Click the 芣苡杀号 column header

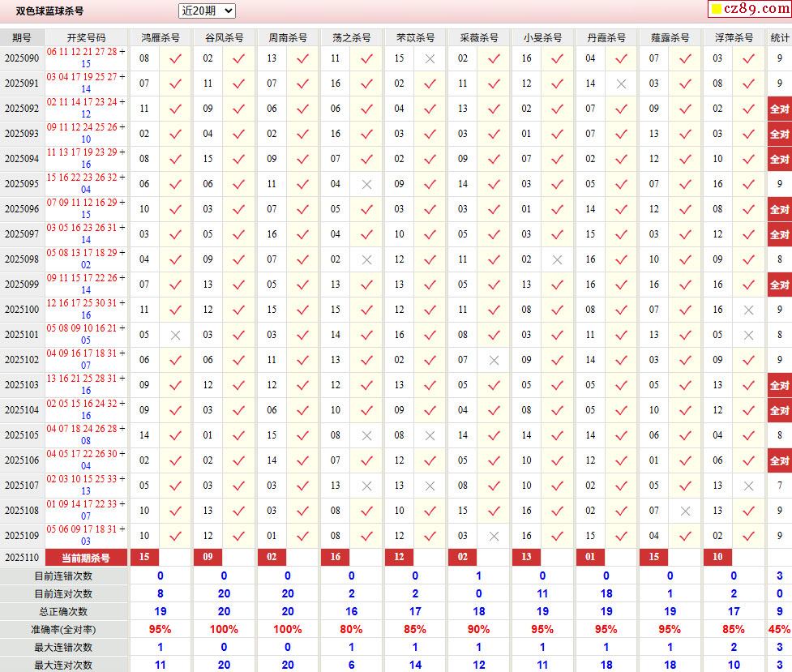pyautogui.click(x=415, y=38)
